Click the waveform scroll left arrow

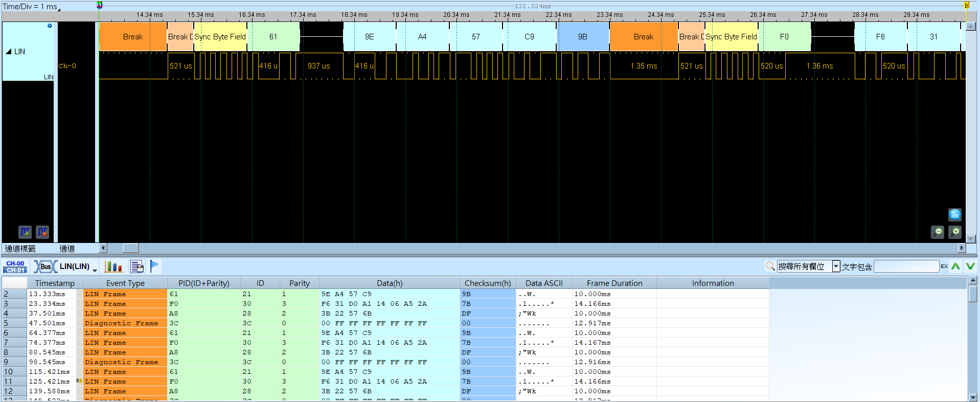(103, 248)
